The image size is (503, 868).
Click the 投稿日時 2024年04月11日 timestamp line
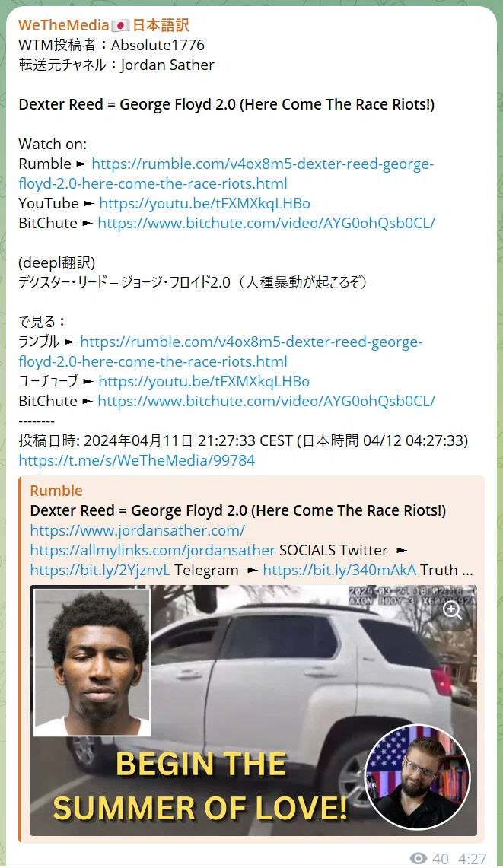pyautogui.click(x=244, y=440)
